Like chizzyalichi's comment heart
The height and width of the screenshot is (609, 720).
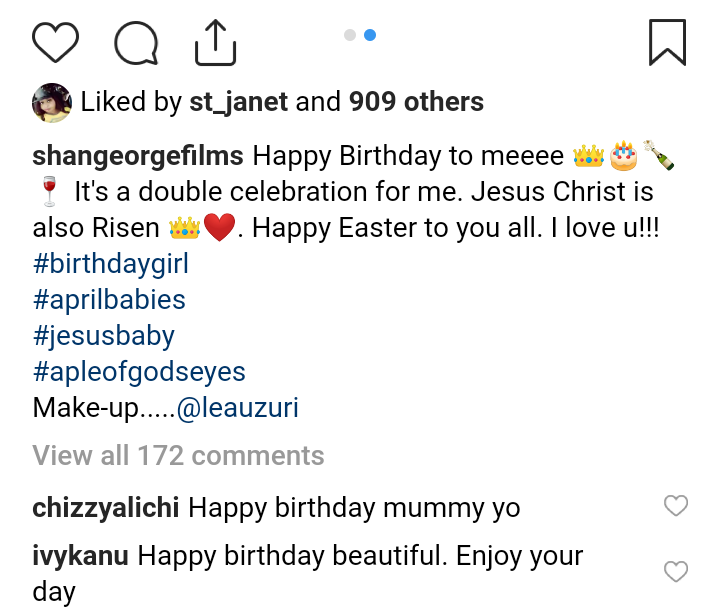676,506
